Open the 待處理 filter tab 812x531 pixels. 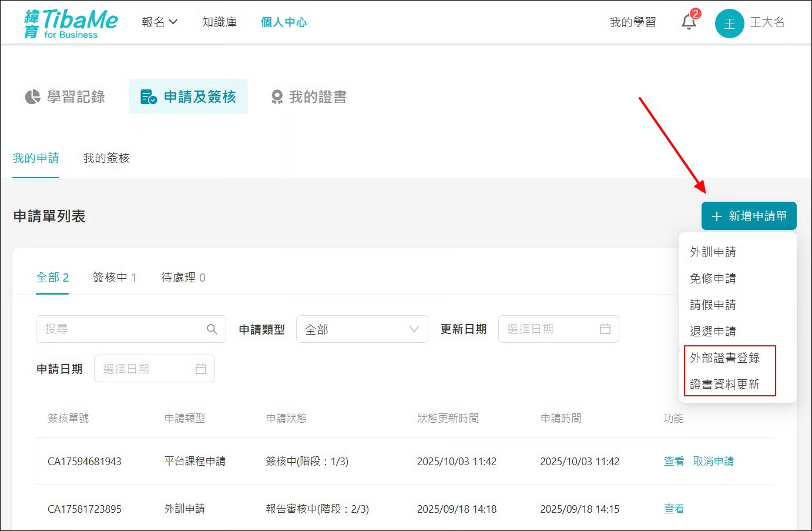(183, 278)
